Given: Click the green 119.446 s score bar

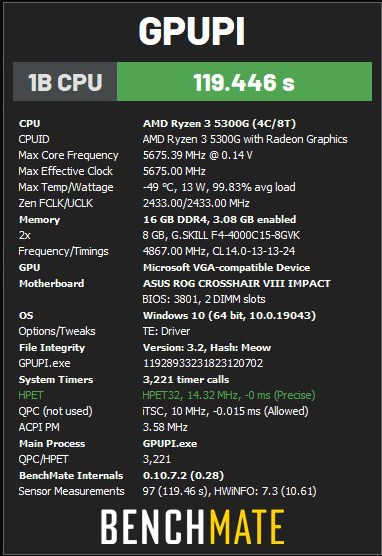Looking at the screenshot, I should (x=244, y=82).
